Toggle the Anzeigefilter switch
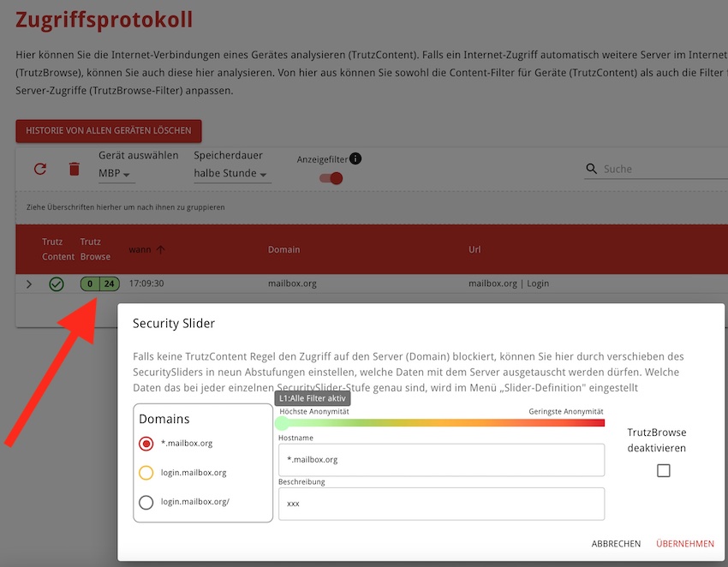The height and width of the screenshot is (567, 728). pos(331,178)
